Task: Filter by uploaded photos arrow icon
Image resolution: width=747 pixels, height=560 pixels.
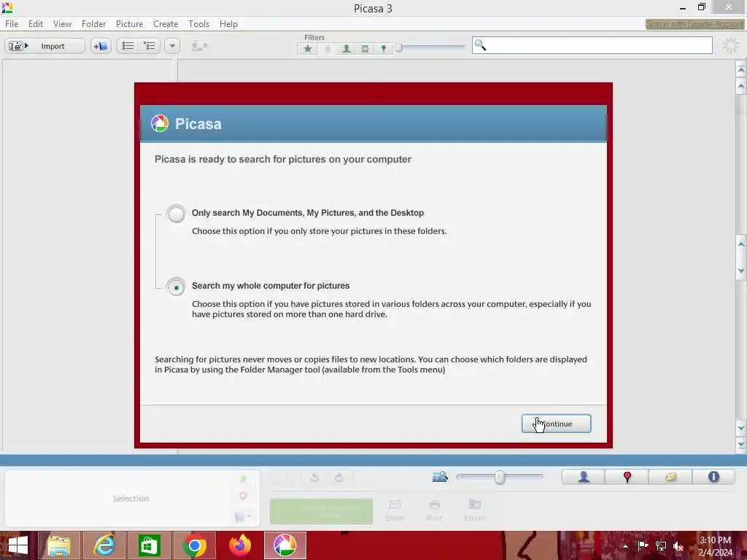Action: 328,49
